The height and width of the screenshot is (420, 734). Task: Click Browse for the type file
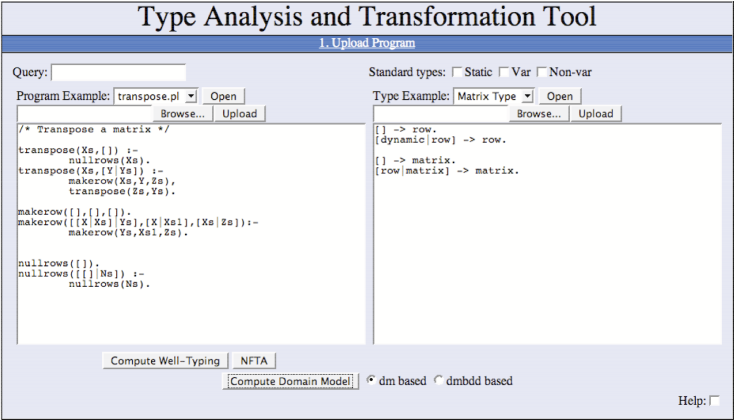539,114
